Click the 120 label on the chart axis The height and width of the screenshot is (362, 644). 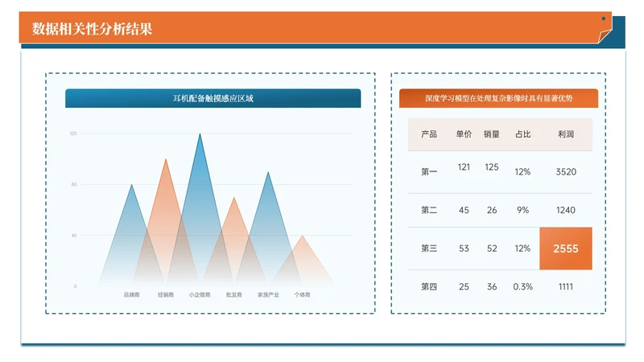(x=73, y=134)
